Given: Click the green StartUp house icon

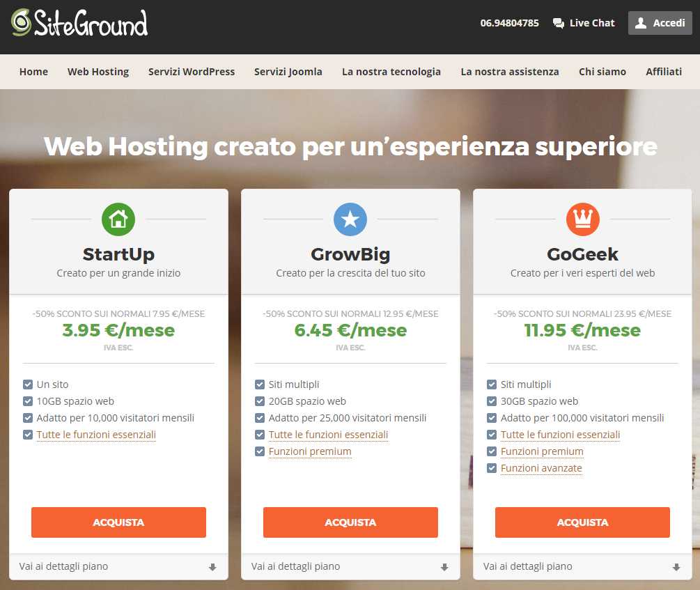Looking at the screenshot, I should (118, 219).
